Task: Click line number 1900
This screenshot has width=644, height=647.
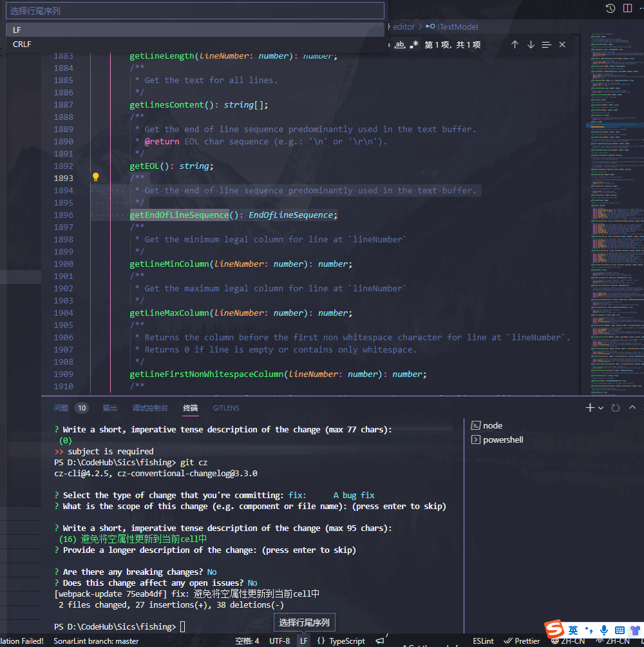Action: pyautogui.click(x=63, y=264)
